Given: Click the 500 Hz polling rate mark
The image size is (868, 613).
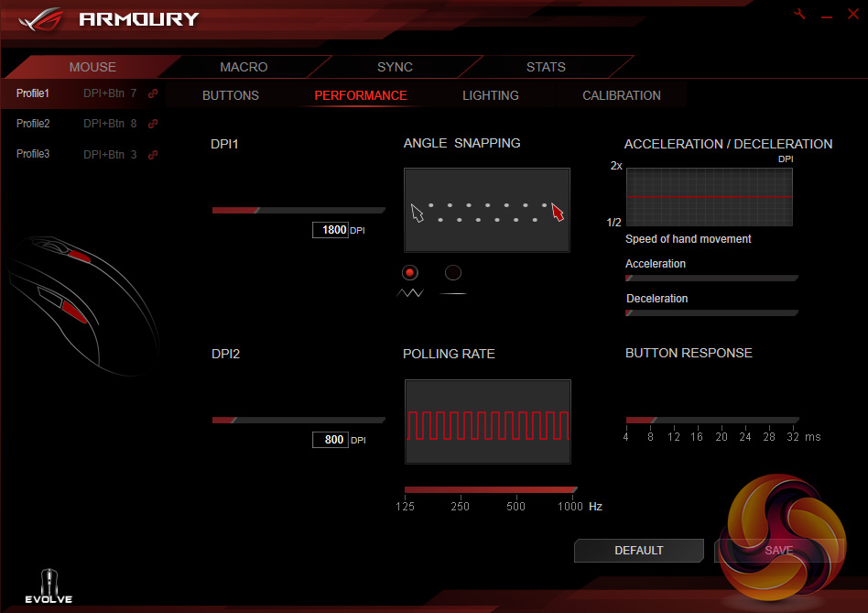Looking at the screenshot, I should [515, 506].
